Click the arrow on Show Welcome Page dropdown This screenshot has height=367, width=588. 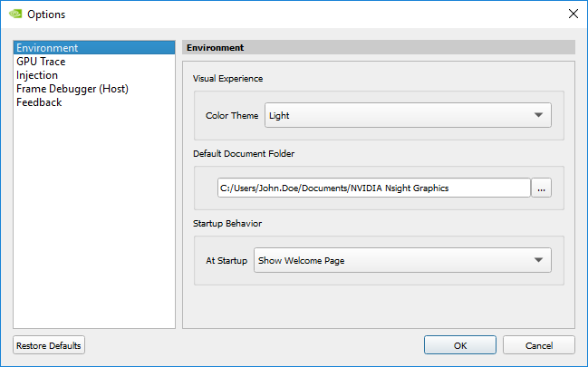pos(539,260)
